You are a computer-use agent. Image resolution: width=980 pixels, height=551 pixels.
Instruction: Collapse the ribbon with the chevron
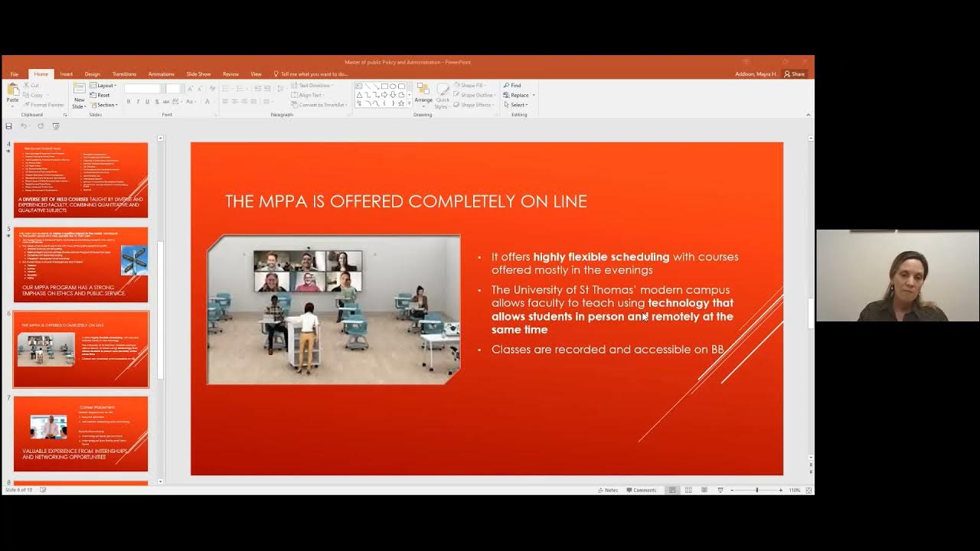[x=808, y=115]
